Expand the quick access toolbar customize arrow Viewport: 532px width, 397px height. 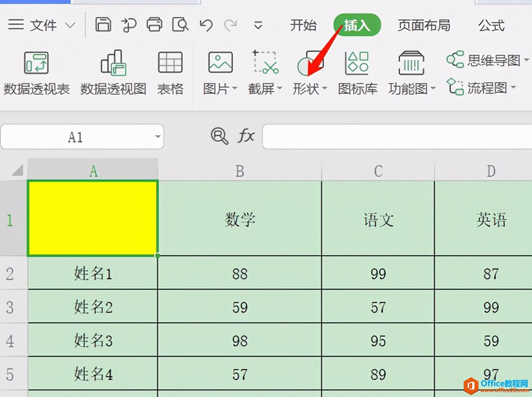pos(258,25)
